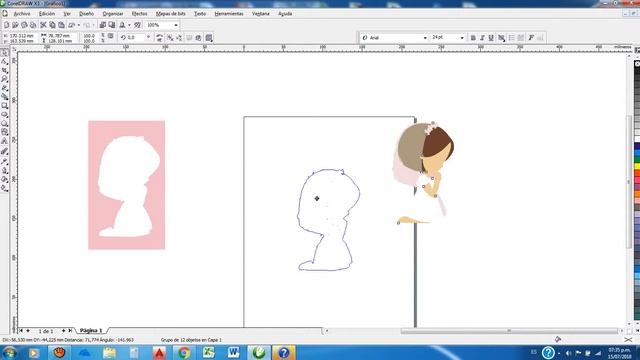Toggle the lock ratio button
The height and width of the screenshot is (360, 640).
pos(110,36)
